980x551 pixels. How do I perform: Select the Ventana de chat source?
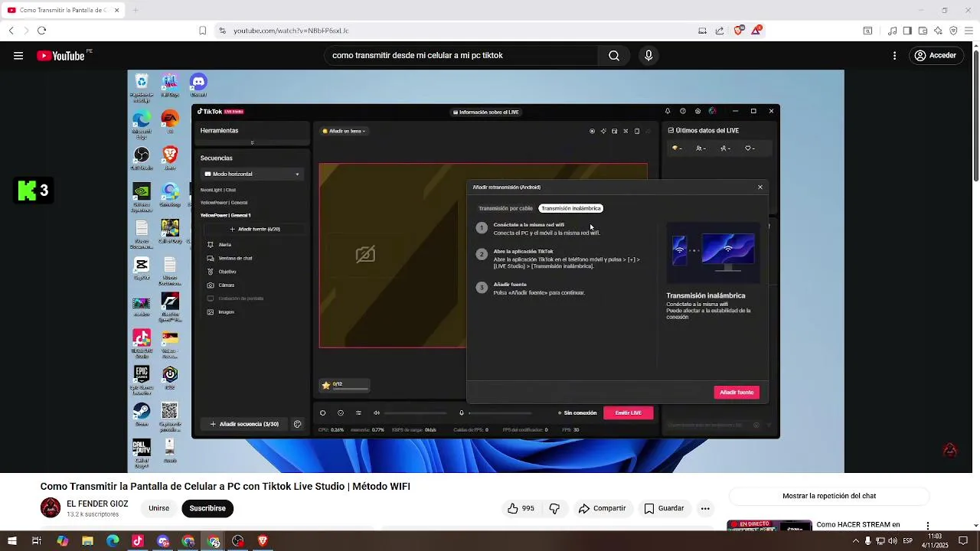coord(235,259)
